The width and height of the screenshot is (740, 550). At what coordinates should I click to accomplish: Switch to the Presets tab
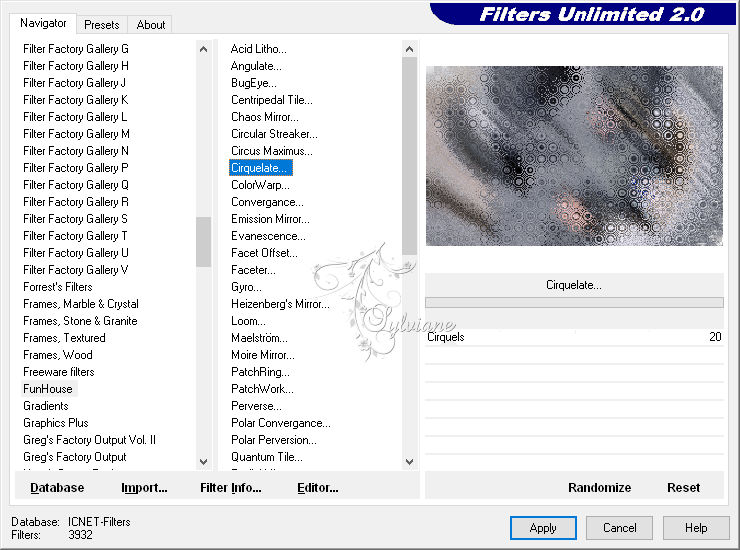(x=101, y=25)
